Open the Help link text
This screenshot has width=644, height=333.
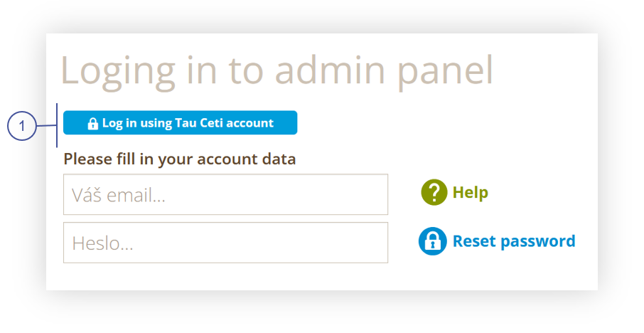[471, 192]
